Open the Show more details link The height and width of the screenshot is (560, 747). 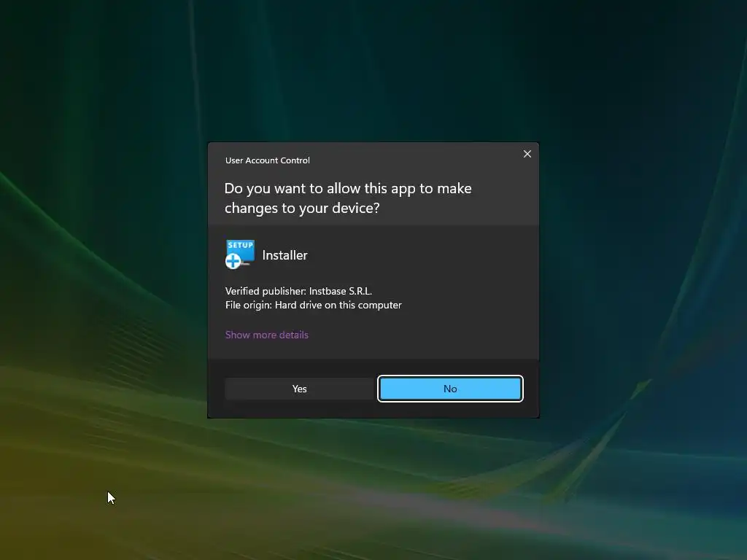[x=267, y=335]
